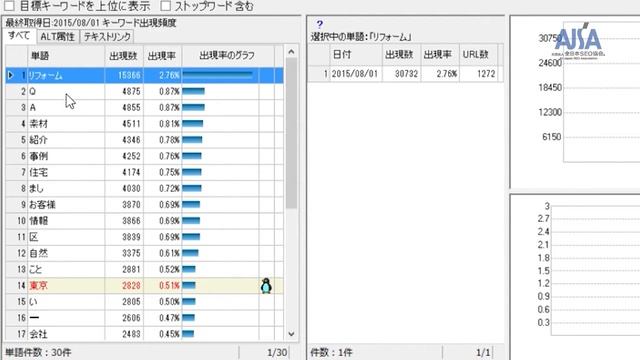The height and width of the screenshot is (360, 640).
Task: Click the penguin icon in 東京 row
Action: tap(266, 286)
